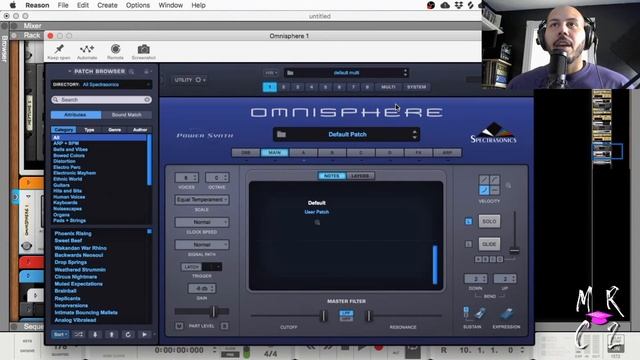Viewport: 640px width, 360px height.
Task: Open the Equal Temperament scale dropdown
Action: coord(202,200)
